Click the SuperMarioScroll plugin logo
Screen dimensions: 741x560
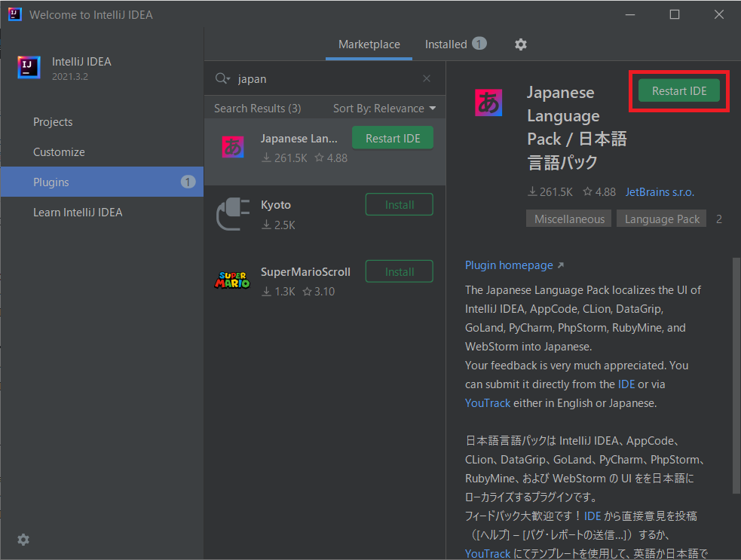(x=232, y=280)
